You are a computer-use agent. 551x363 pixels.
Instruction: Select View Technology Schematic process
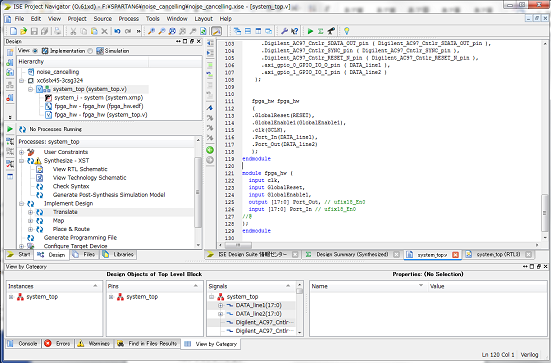[x=89, y=178]
